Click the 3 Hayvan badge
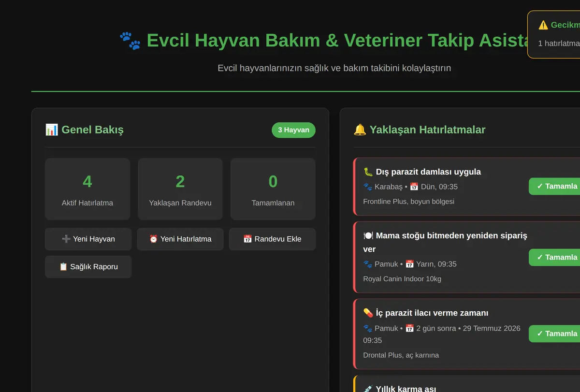The width and height of the screenshot is (580, 392). (x=293, y=130)
